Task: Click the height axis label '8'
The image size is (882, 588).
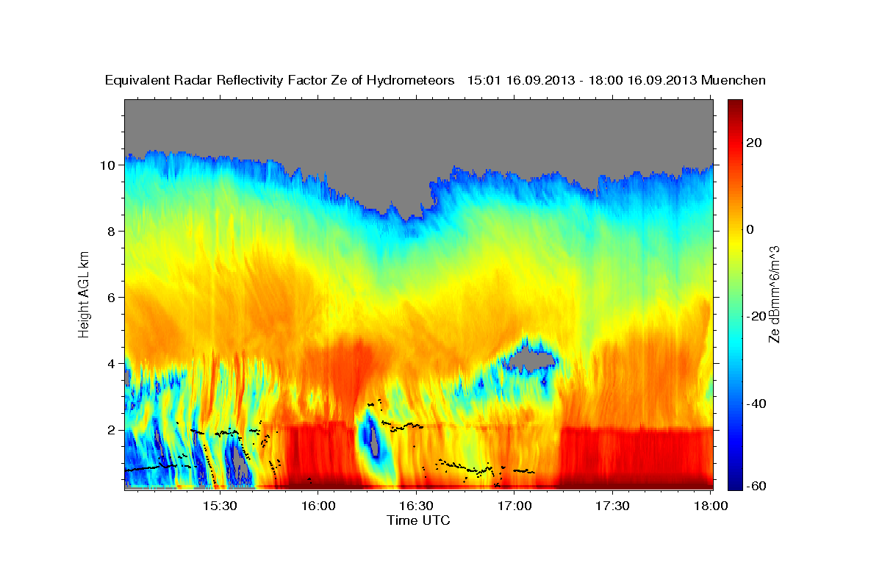Action: pyautogui.click(x=112, y=232)
